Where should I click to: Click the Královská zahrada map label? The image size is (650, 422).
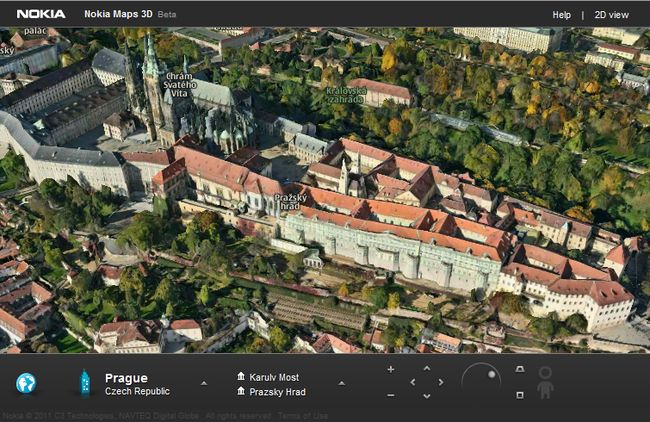[346, 95]
